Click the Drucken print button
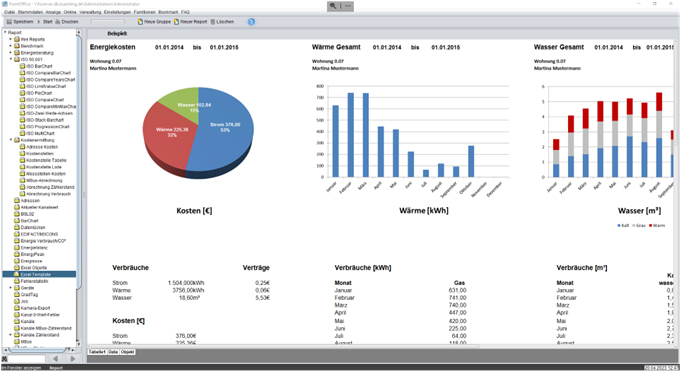The width and height of the screenshot is (682, 373). (67, 21)
